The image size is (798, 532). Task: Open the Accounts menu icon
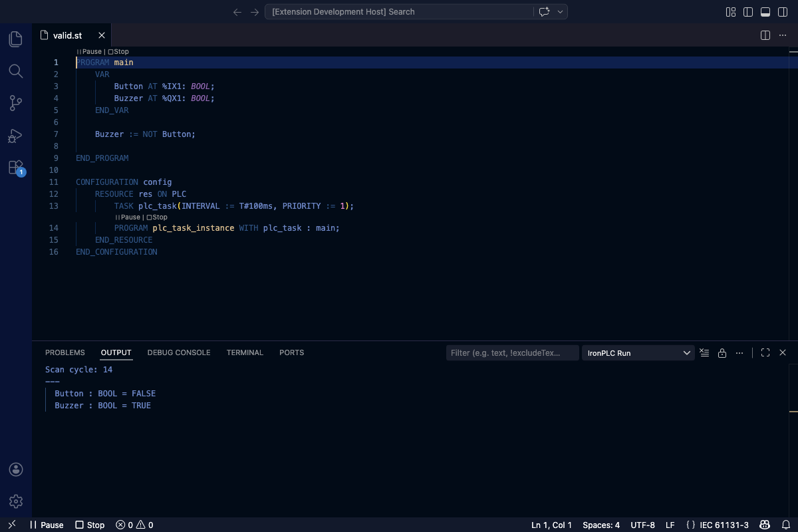click(x=16, y=469)
